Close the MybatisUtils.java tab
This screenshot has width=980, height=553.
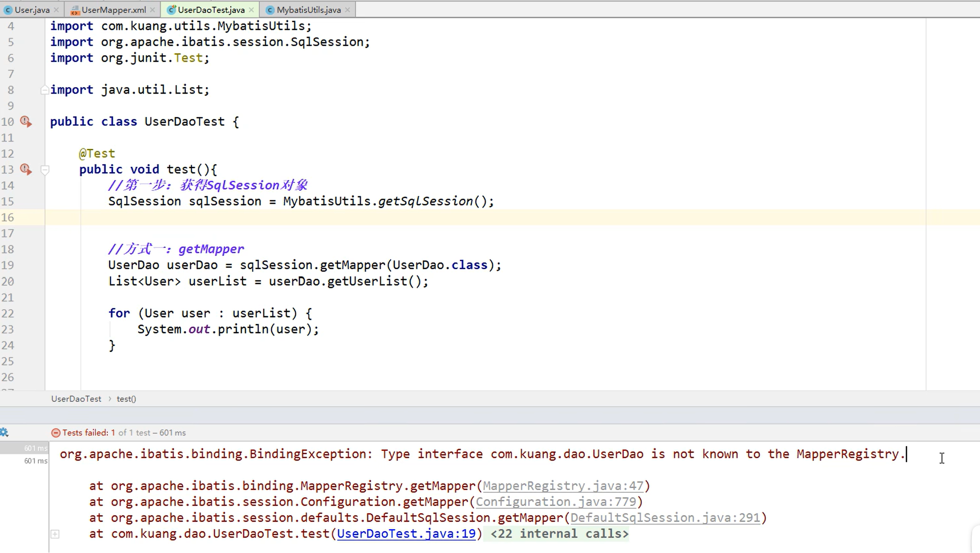tap(347, 10)
